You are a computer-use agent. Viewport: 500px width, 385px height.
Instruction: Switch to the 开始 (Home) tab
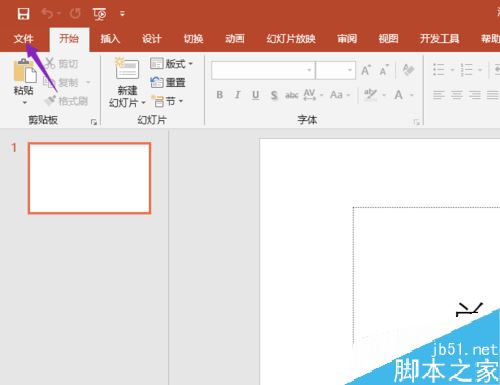pos(69,39)
